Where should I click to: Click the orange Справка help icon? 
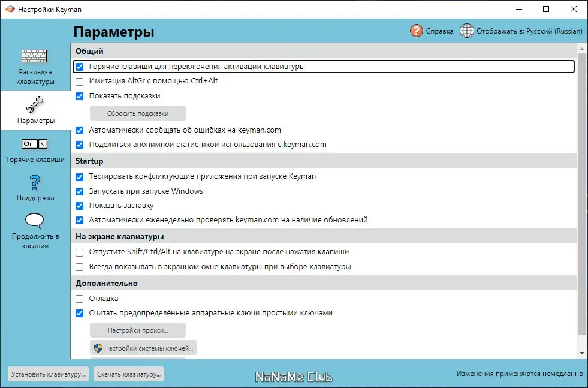tap(417, 30)
